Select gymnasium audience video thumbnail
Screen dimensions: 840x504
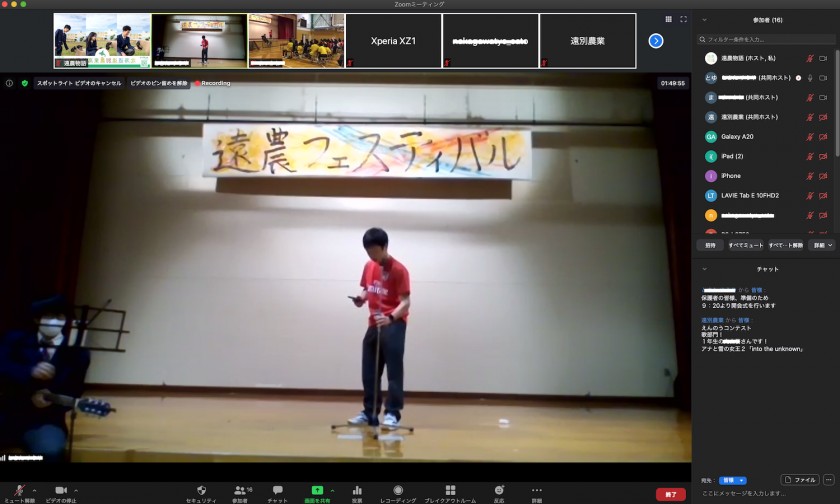[296, 41]
